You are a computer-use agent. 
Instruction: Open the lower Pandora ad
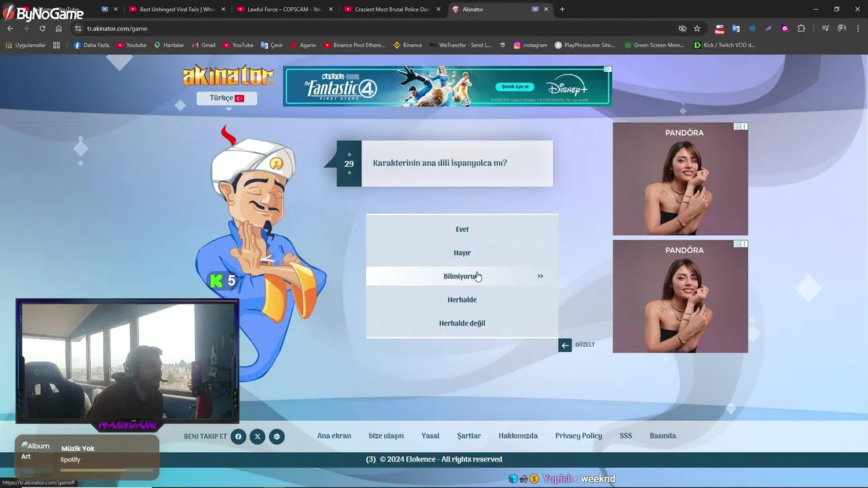(x=680, y=296)
